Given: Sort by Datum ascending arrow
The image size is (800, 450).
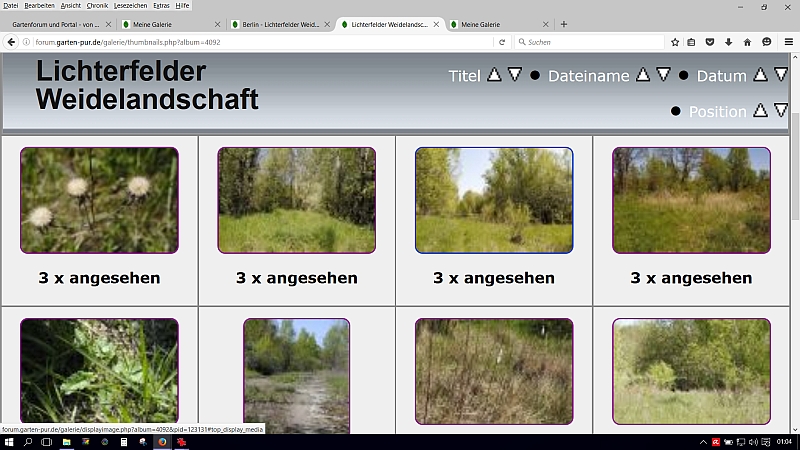Looking at the screenshot, I should pos(760,75).
